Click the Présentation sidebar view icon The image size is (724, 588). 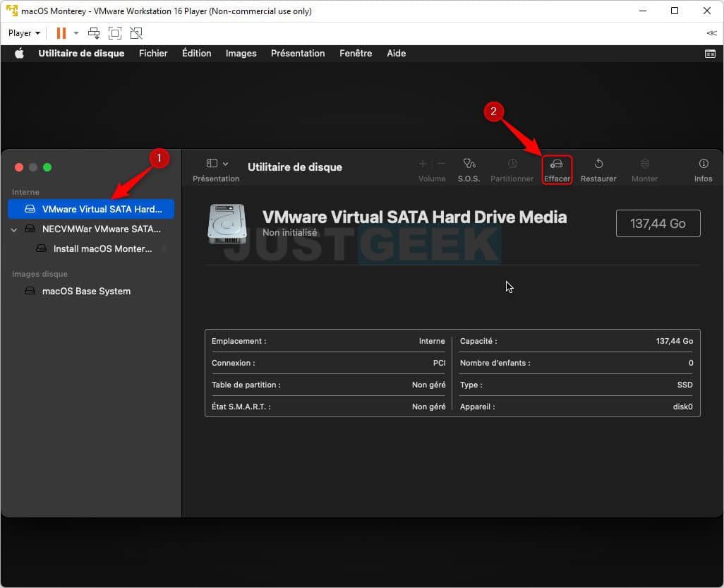(x=212, y=164)
